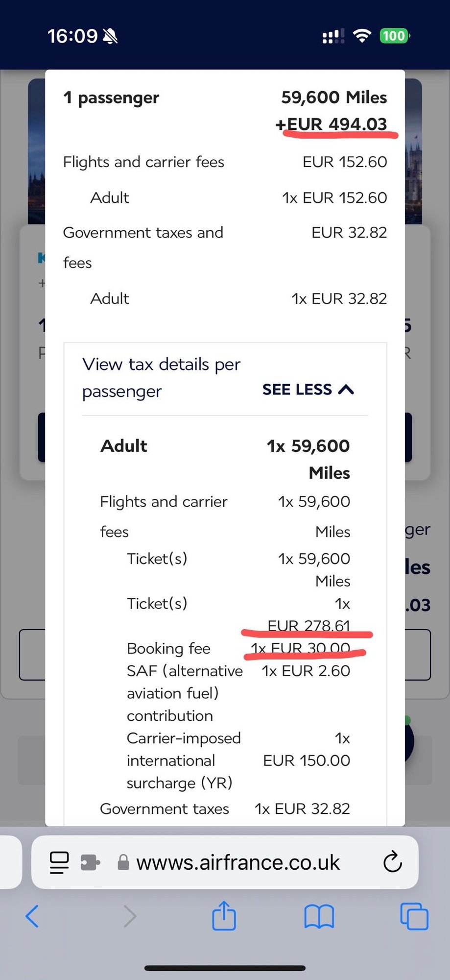Tap the Wi-Fi status icon

(x=362, y=36)
